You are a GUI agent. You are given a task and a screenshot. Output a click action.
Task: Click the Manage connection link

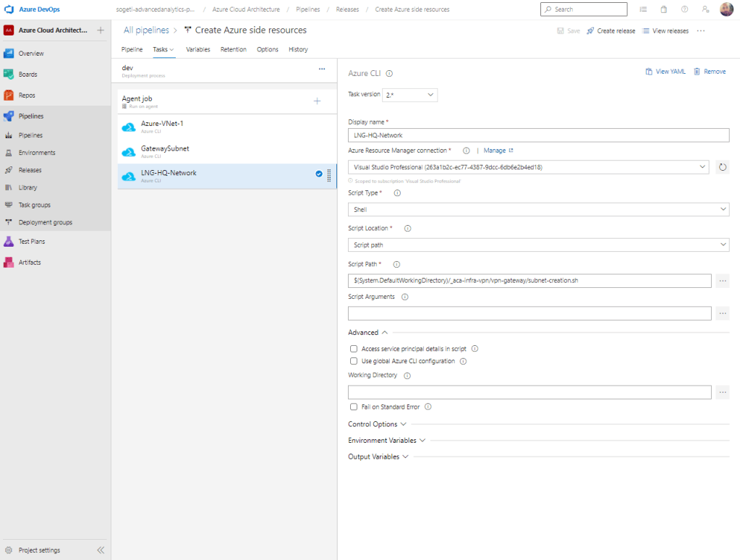(493, 150)
